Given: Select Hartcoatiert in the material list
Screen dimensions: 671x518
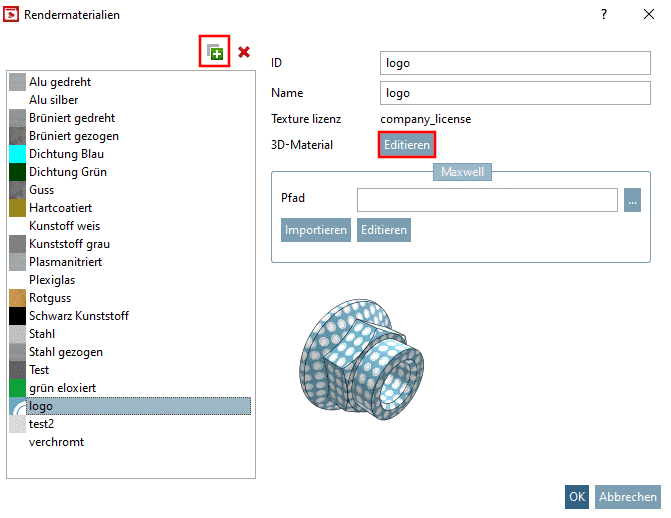Looking at the screenshot, I should click(x=64, y=208).
